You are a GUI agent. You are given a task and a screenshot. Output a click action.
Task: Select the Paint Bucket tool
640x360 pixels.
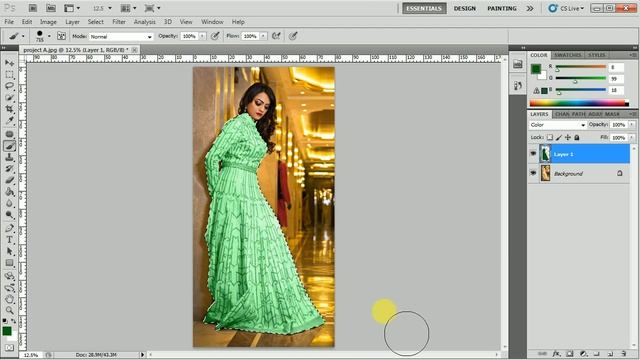click(x=9, y=191)
